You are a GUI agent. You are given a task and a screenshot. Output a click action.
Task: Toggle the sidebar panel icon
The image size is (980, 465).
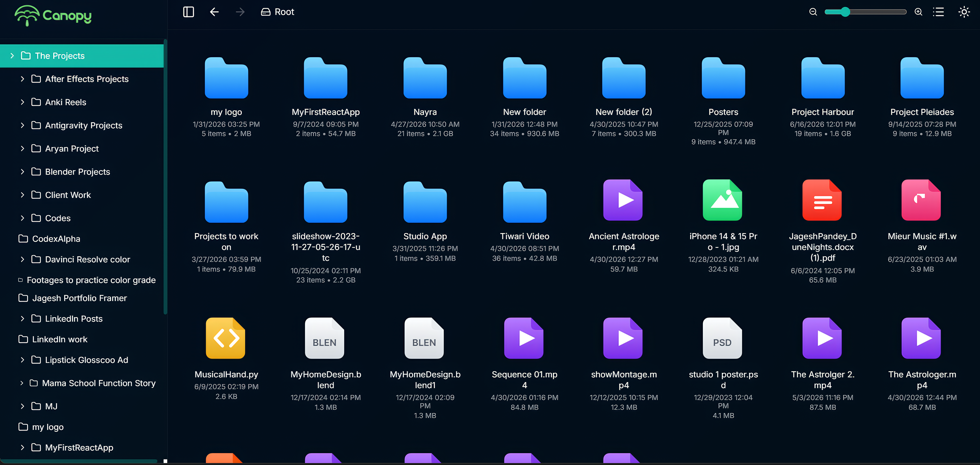pos(188,12)
